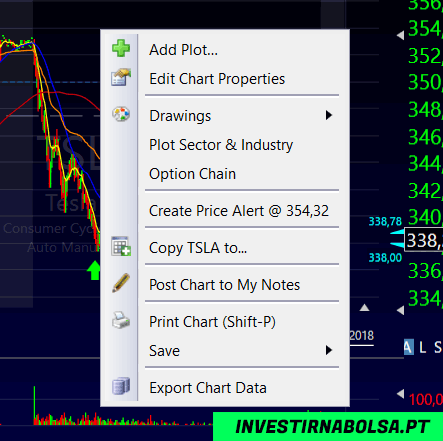443x441 pixels.
Task: Toggle the L scale mode button
Action: (422, 347)
